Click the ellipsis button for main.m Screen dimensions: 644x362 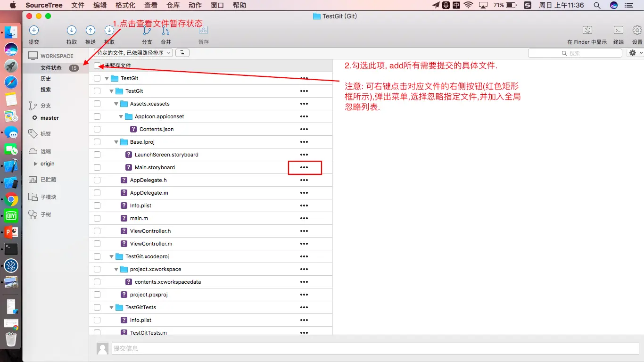(304, 218)
